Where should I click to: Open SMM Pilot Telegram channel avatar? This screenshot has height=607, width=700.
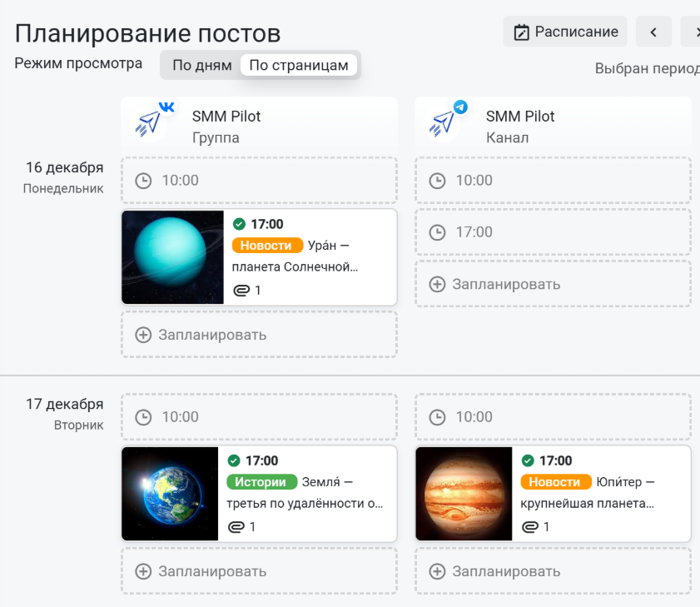coord(443,123)
